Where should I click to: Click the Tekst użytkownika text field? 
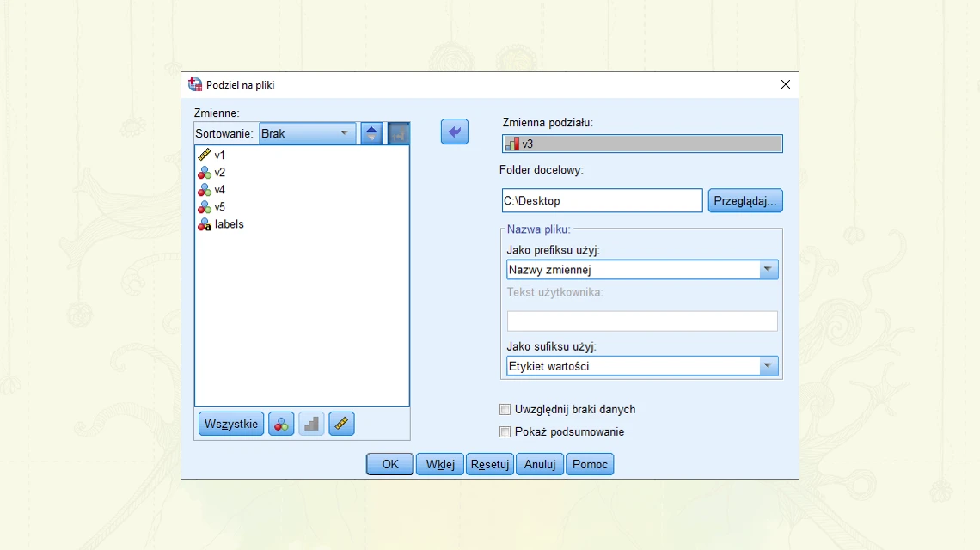[642, 321]
